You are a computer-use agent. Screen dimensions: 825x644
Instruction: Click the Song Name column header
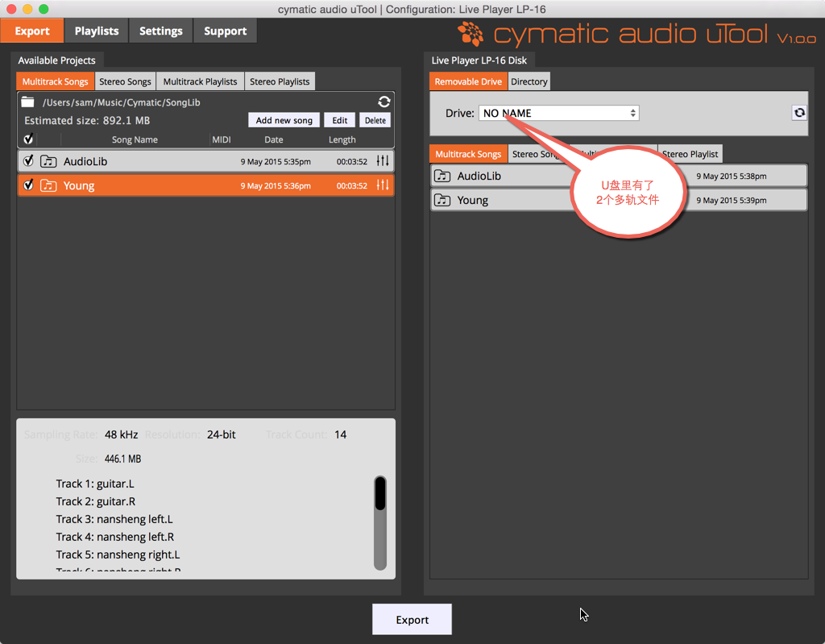pyautogui.click(x=135, y=139)
